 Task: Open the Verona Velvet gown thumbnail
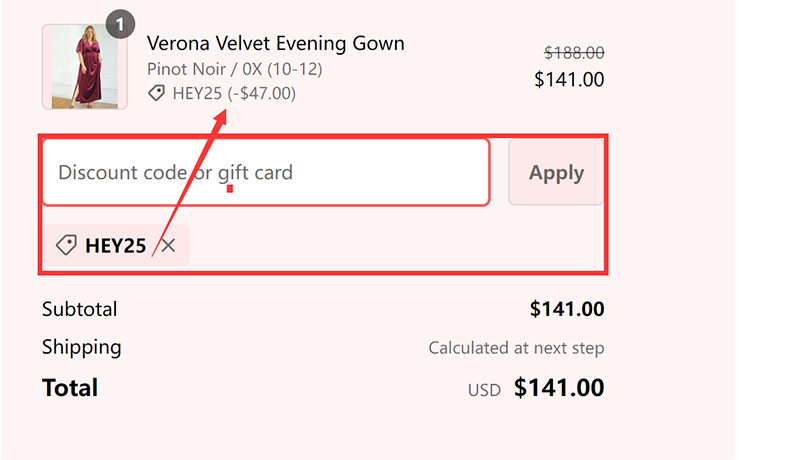click(84, 66)
